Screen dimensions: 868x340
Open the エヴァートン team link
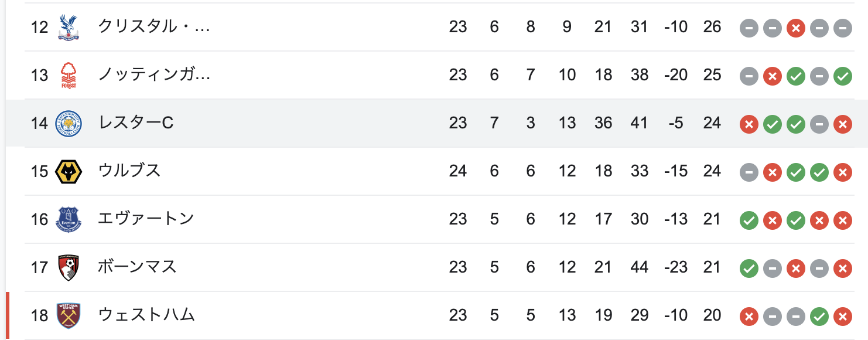(146, 219)
